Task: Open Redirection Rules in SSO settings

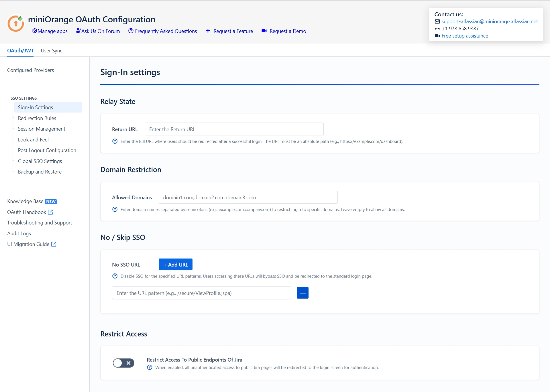Action: [x=37, y=118]
